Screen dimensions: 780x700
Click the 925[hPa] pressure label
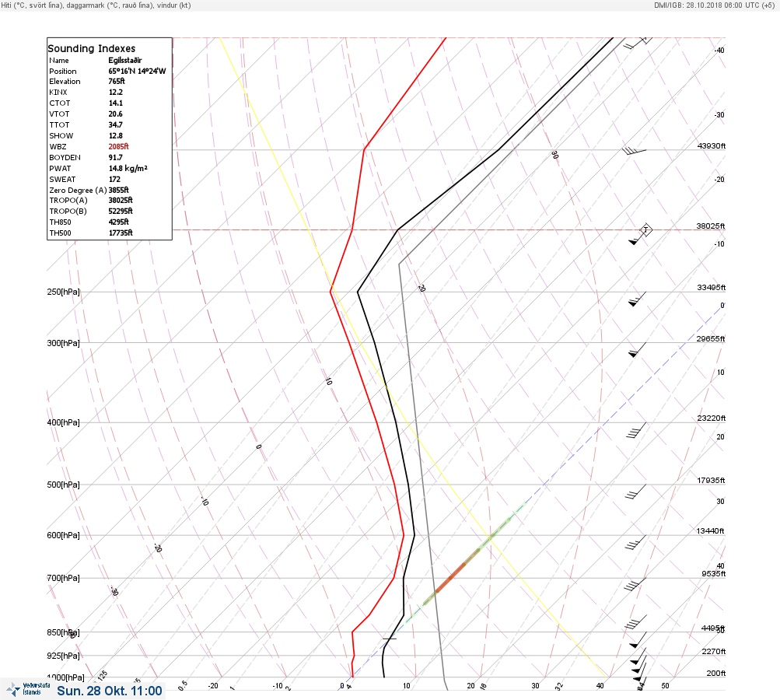pyautogui.click(x=63, y=656)
